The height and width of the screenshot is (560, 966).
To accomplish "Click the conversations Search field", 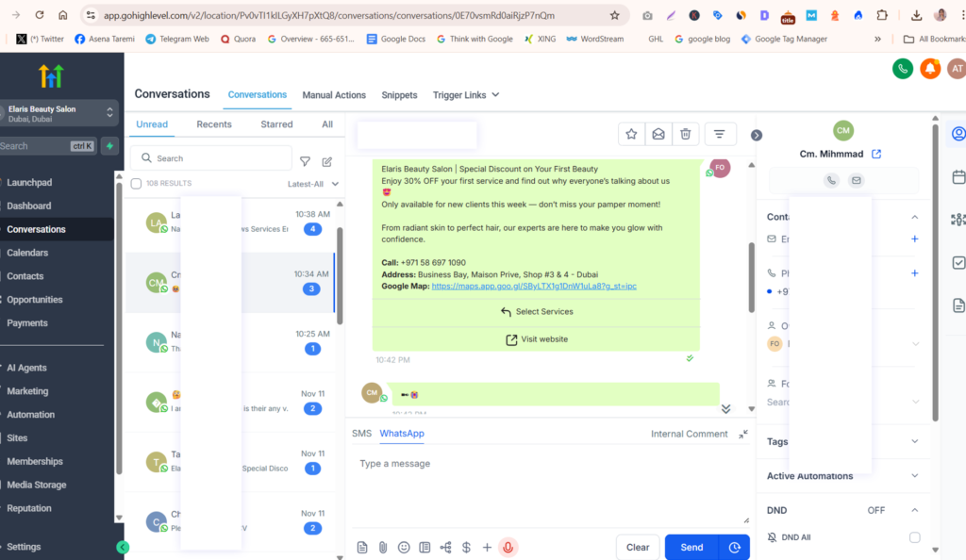I will (x=211, y=158).
